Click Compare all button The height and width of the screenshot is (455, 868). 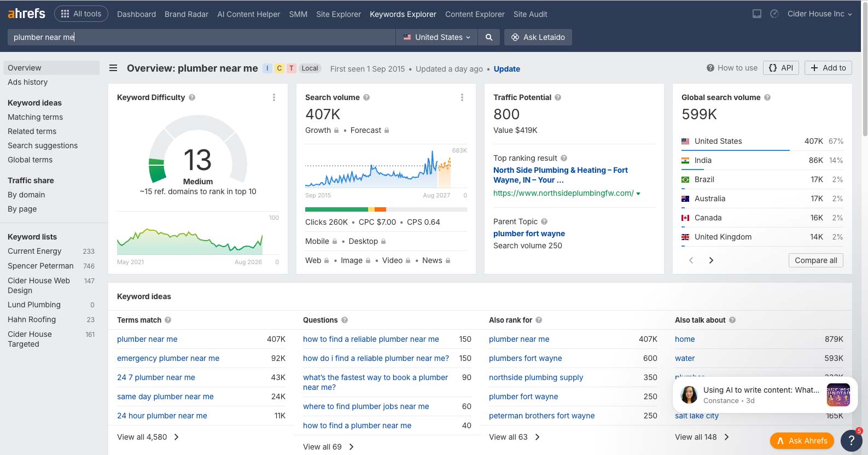816,260
